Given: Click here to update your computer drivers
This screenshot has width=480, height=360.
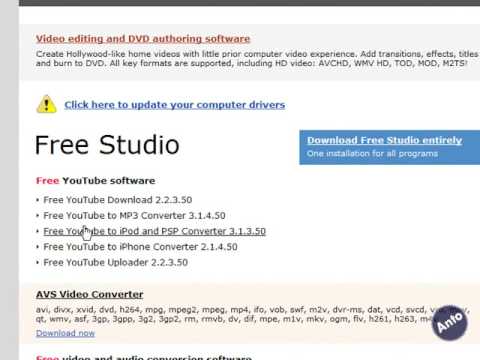Looking at the screenshot, I should pos(175,105).
